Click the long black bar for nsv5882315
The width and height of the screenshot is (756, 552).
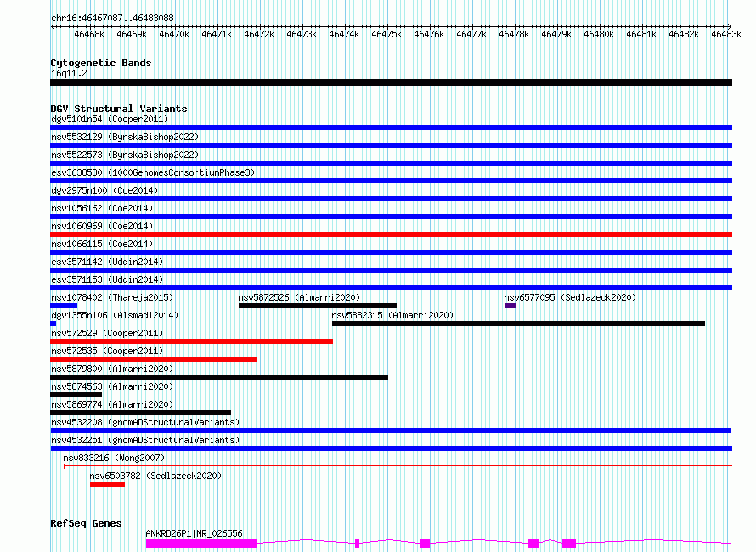519,324
